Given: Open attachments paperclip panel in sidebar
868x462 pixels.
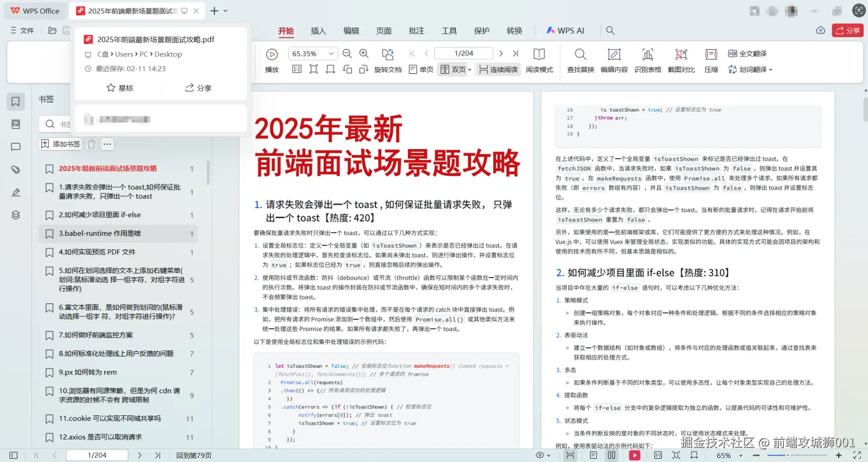Looking at the screenshot, I should 16,170.
